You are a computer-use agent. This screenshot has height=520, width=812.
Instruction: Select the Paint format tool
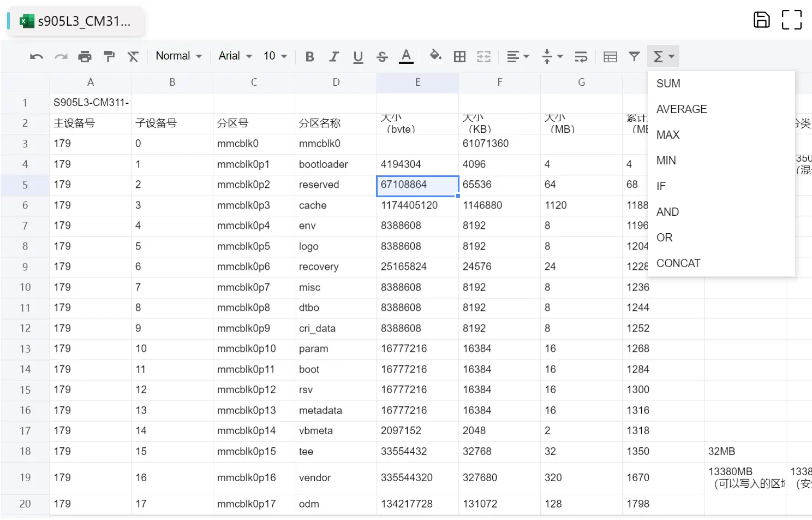coord(109,56)
